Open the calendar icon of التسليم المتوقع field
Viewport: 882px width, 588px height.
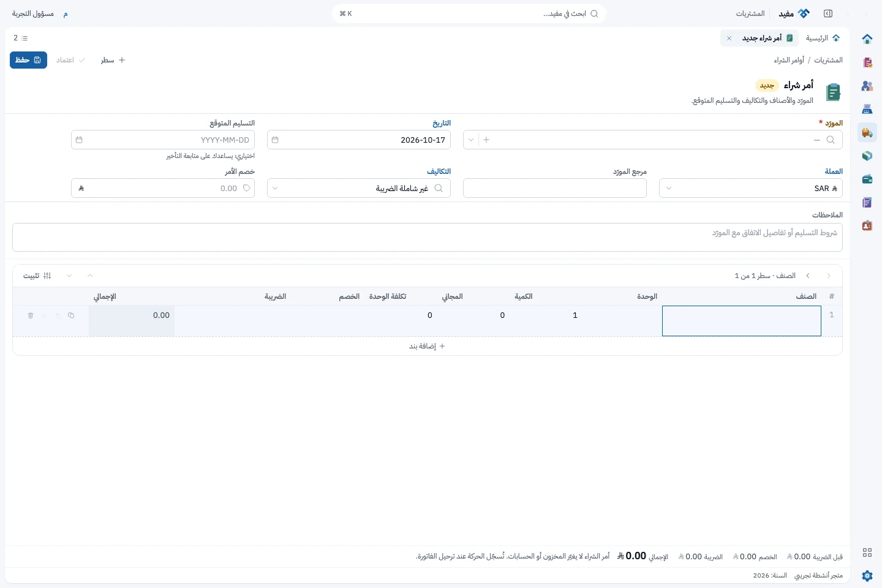coord(79,140)
